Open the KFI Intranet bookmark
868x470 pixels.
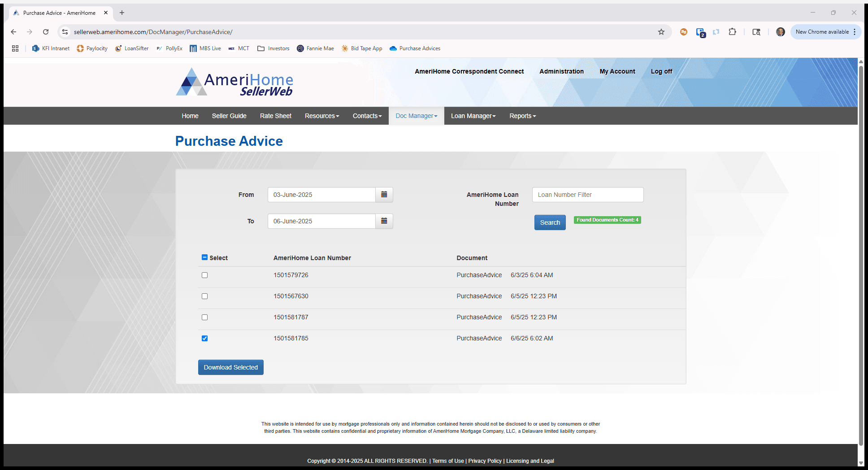[51, 48]
